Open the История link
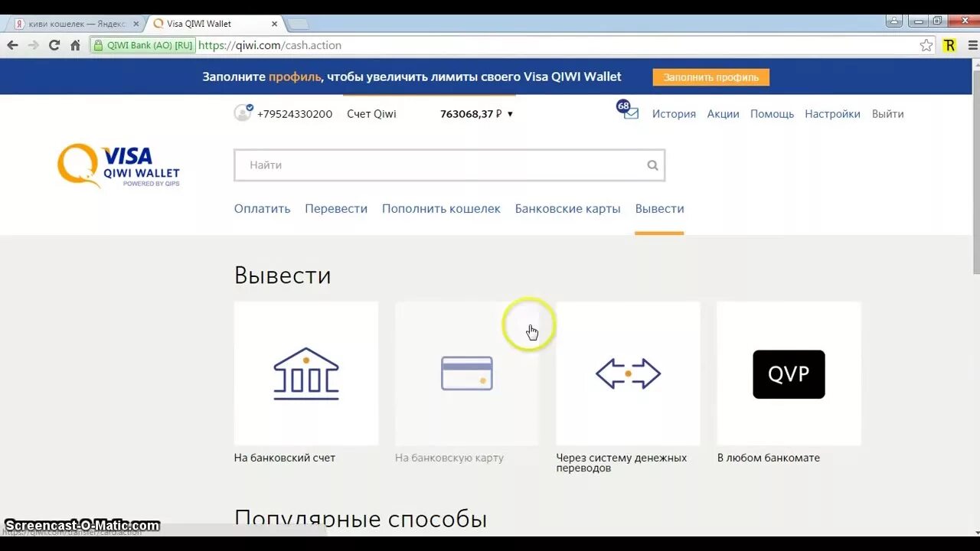Image resolution: width=980 pixels, height=551 pixels. coord(674,113)
